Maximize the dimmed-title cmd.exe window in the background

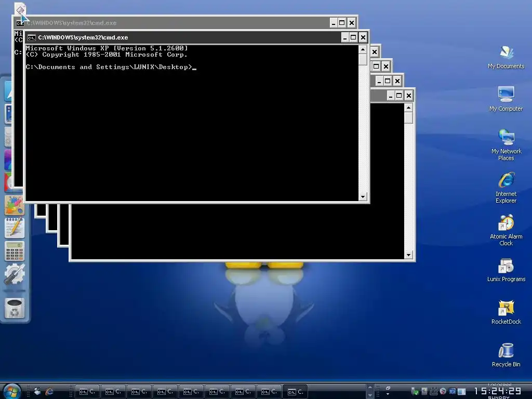[342, 23]
